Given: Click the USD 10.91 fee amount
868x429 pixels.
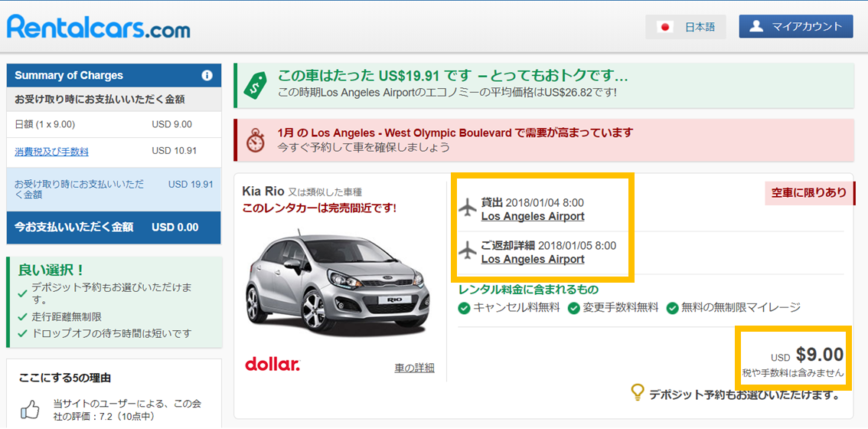Looking at the screenshot, I should point(174,151).
